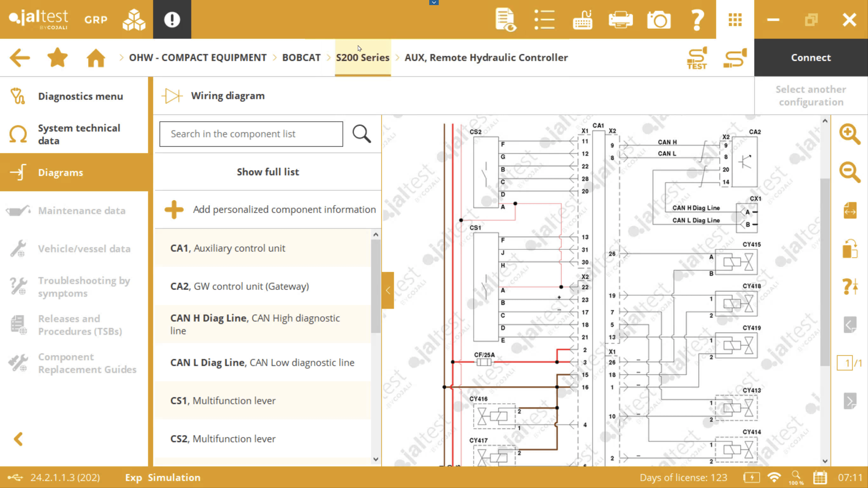Click Show full list
Viewport: 868px width, 488px height.
[x=268, y=172]
